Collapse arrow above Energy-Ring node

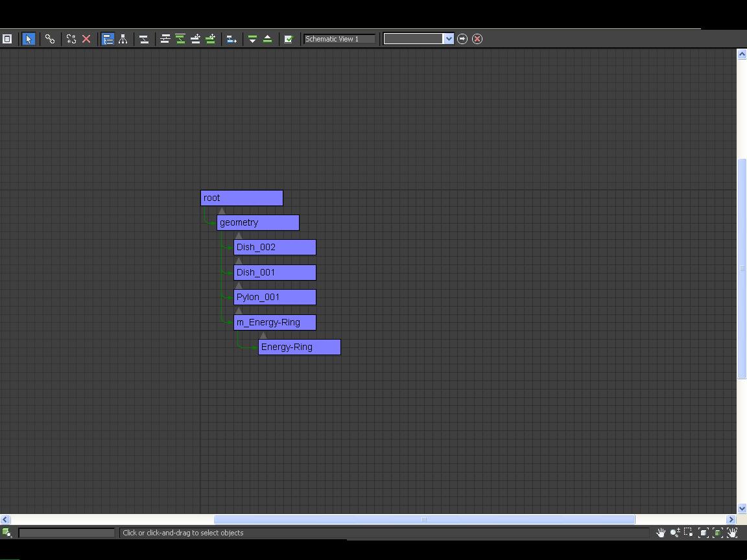263,336
